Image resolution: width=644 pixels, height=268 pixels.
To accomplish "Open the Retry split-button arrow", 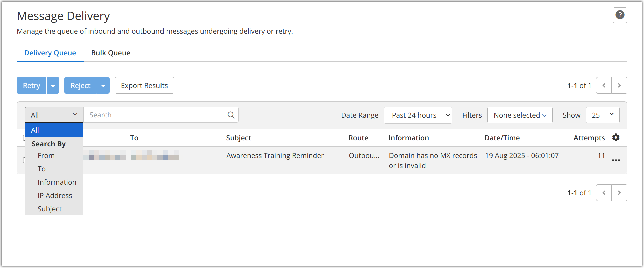I will coord(53,85).
